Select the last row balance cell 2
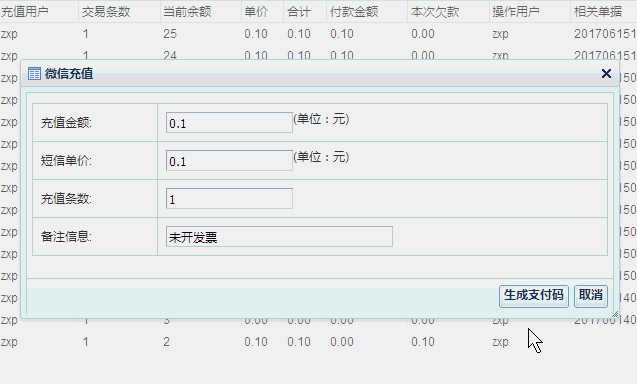 point(167,342)
